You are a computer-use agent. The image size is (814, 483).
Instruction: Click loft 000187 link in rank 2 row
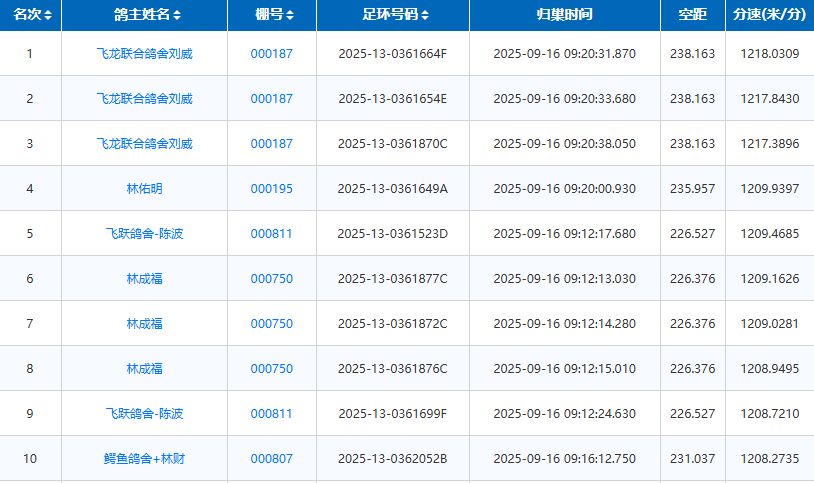(x=271, y=98)
